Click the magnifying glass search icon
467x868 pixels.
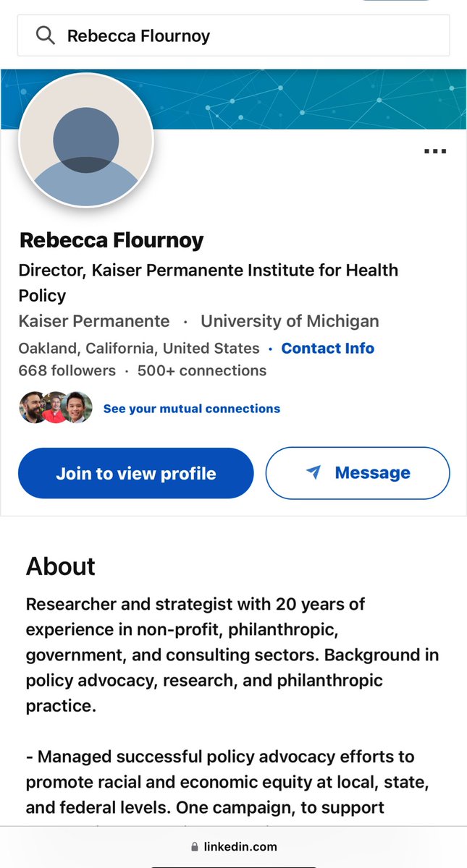click(45, 35)
